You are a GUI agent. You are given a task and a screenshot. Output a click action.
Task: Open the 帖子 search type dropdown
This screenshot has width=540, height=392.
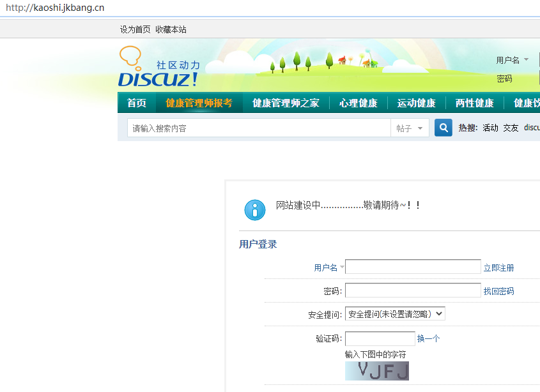(x=410, y=128)
